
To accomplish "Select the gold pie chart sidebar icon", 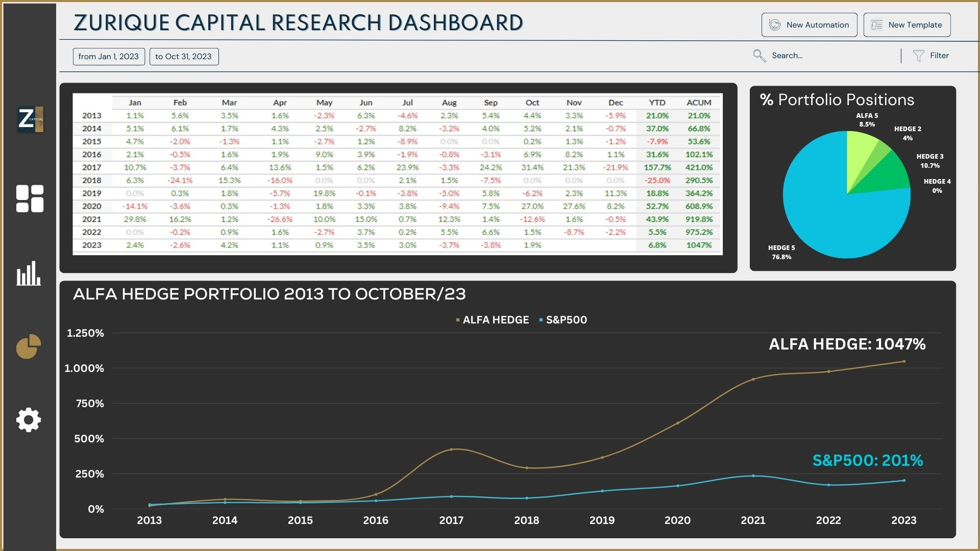I will [28, 347].
